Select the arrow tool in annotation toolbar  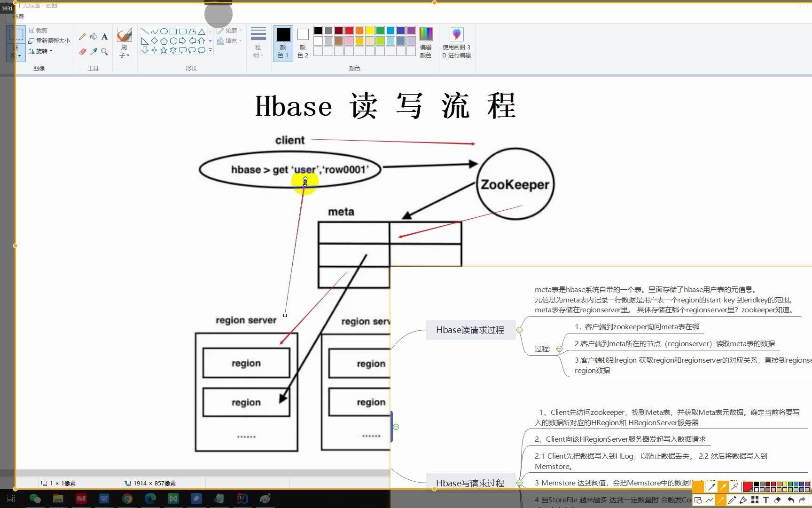pyautogui.click(x=721, y=500)
